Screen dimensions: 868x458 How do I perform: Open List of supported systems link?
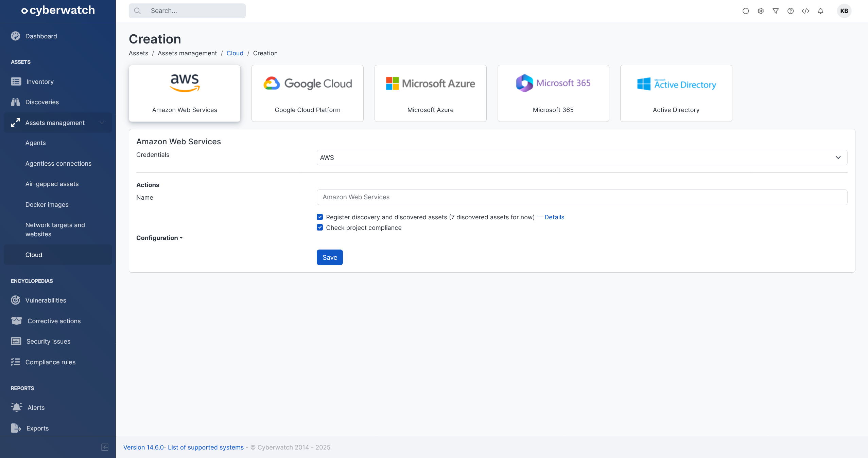tap(206, 447)
